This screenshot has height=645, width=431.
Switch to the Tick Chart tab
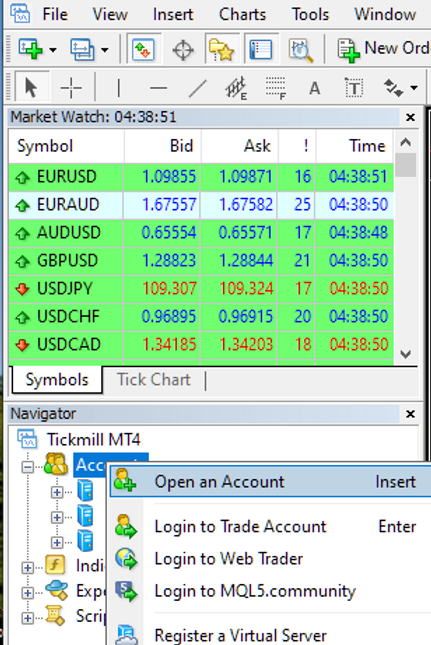154,380
